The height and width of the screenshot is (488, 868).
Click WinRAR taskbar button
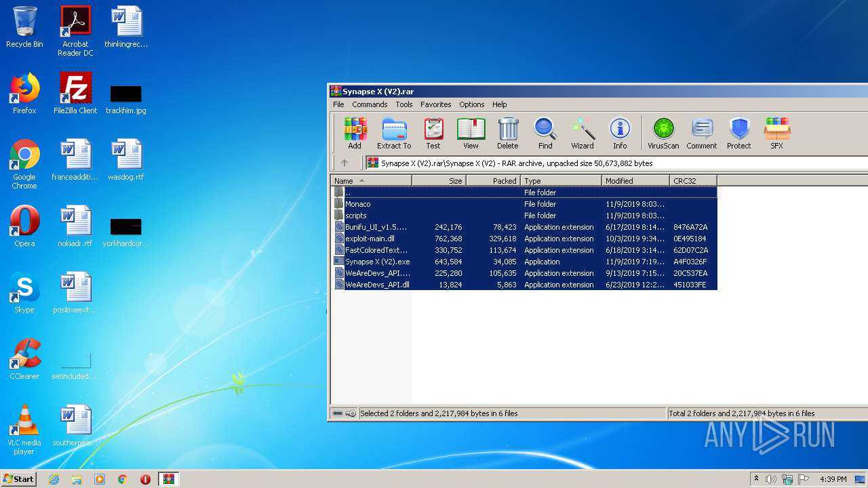click(x=168, y=479)
